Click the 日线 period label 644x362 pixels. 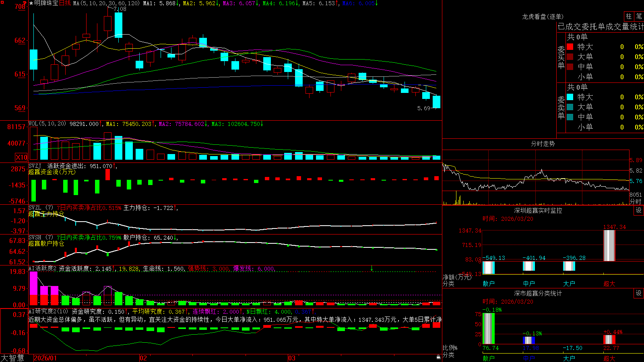[65, 3]
